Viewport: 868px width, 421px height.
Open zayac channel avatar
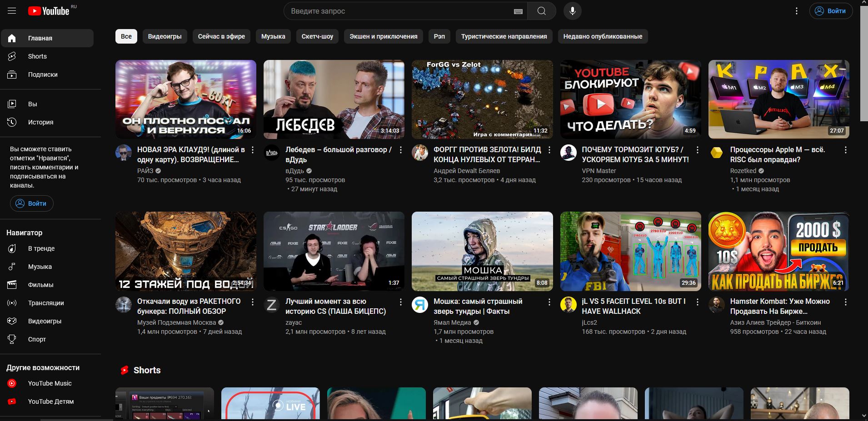point(272,305)
